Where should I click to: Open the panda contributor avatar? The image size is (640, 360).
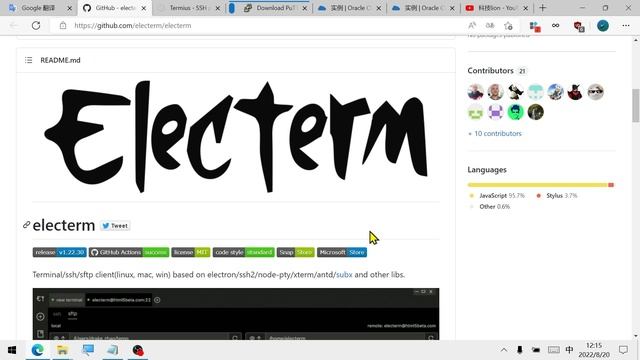[x=516, y=92]
